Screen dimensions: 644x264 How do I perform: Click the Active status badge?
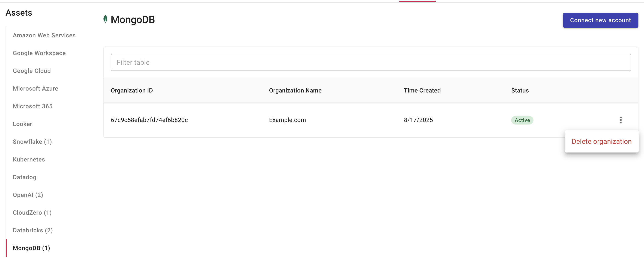(x=522, y=120)
